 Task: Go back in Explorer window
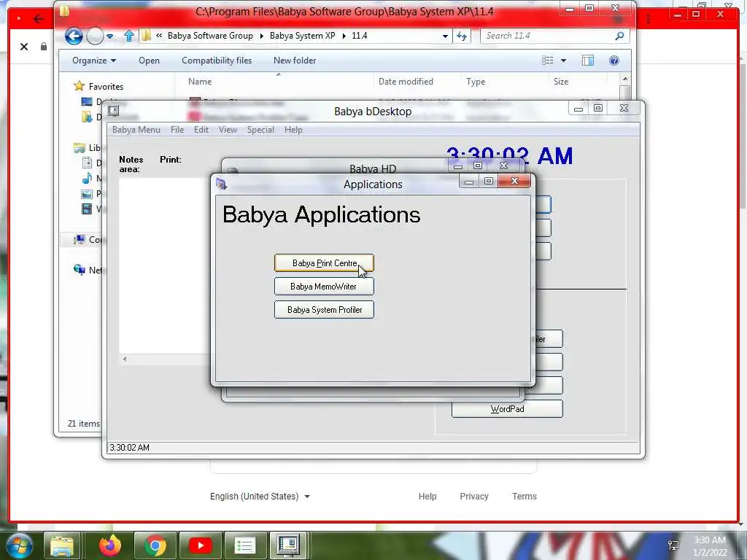click(74, 36)
